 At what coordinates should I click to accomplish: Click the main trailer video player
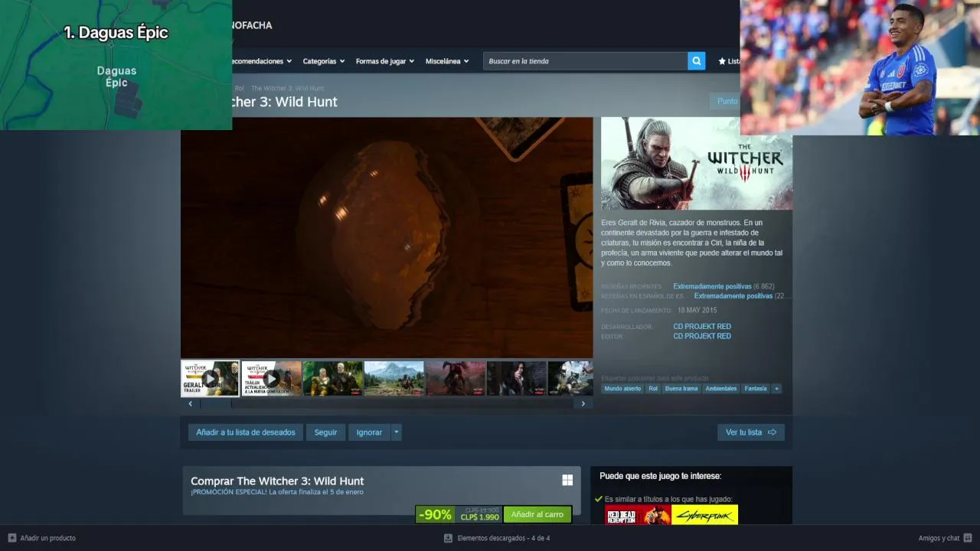point(387,237)
